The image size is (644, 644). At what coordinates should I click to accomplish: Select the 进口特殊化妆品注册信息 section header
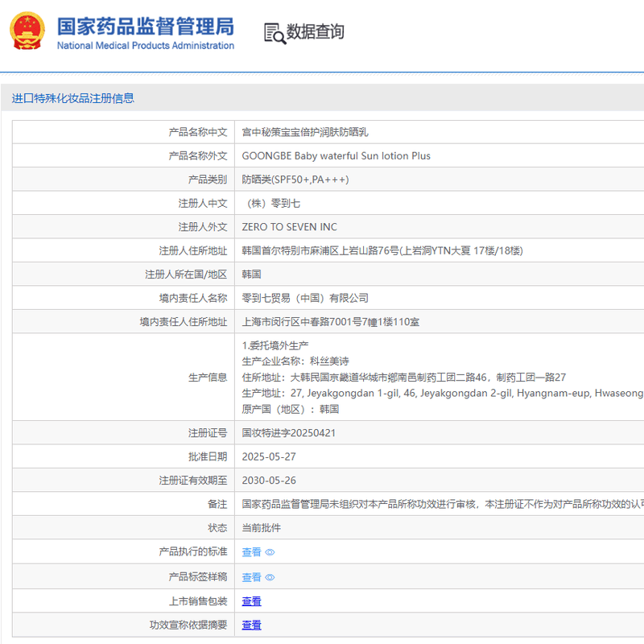coord(73,98)
